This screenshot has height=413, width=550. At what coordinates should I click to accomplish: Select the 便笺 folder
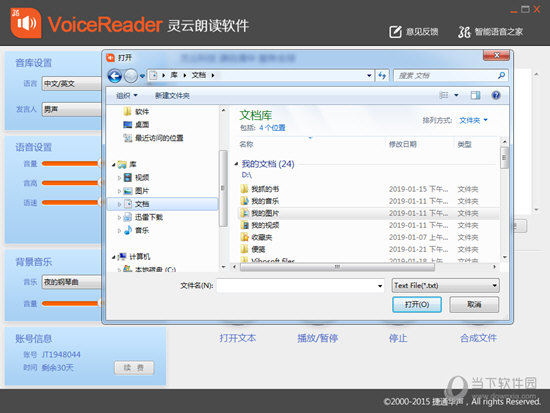tap(253, 249)
